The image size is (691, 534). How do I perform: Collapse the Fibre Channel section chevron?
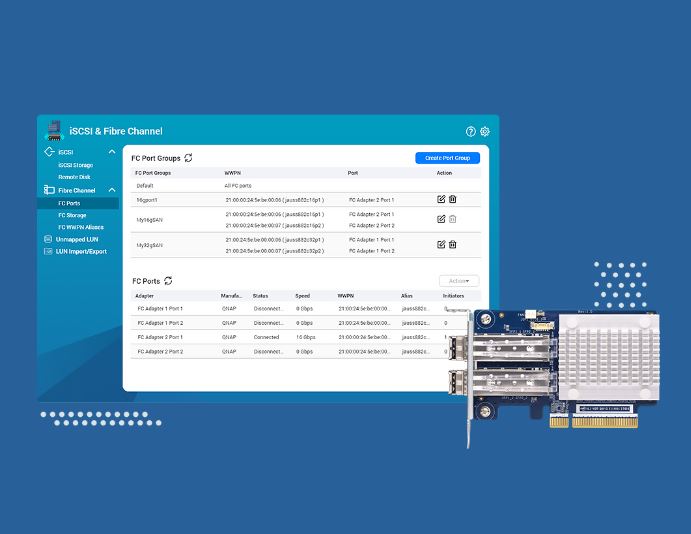pos(112,190)
